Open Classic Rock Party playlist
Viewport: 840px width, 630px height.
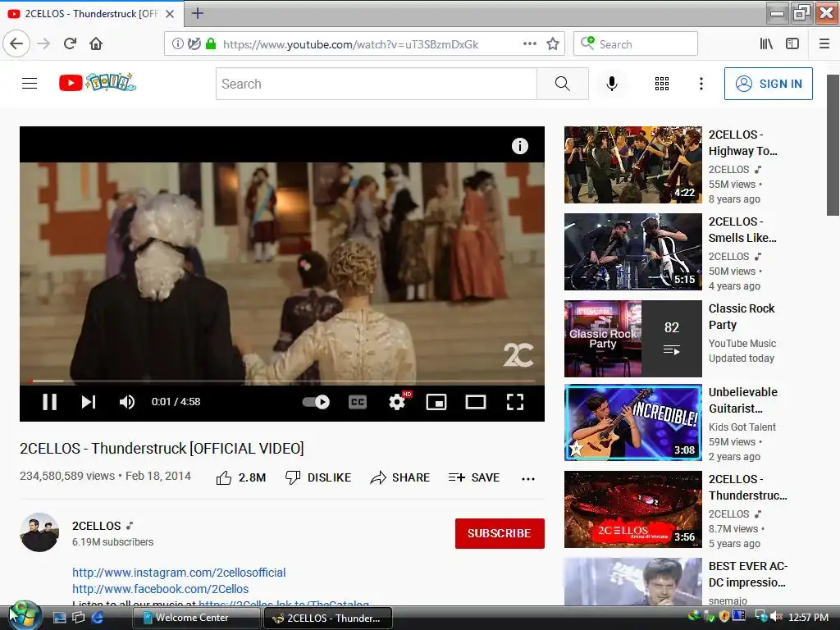coord(632,339)
